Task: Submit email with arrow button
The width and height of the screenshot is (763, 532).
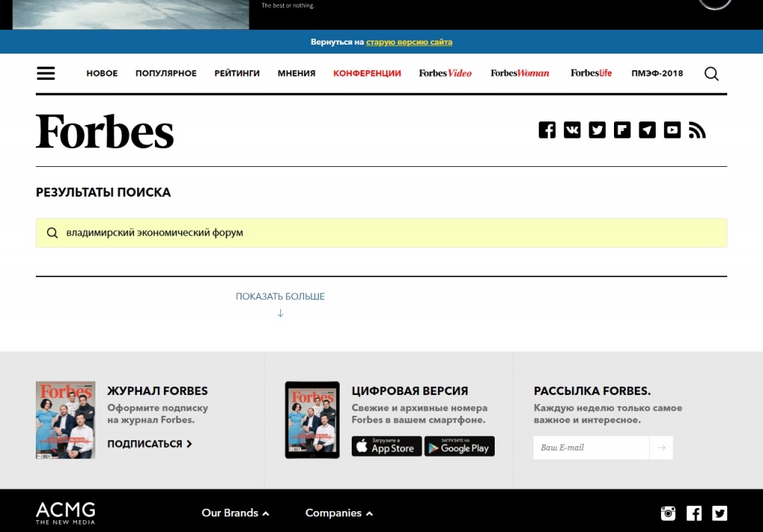Action: tap(661, 447)
